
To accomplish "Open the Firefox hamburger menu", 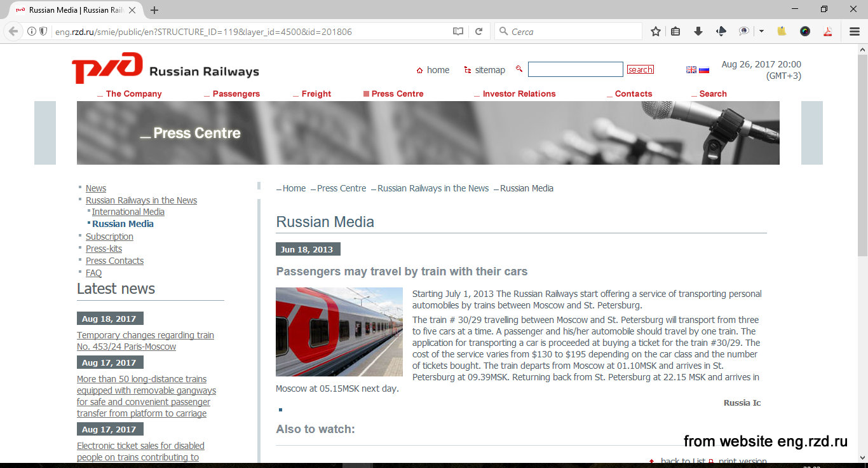I will [x=855, y=31].
